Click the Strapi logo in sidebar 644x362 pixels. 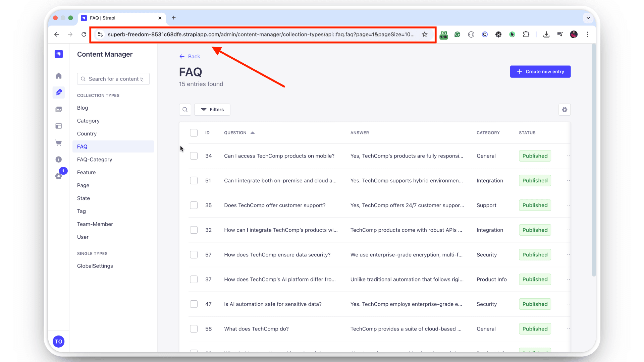[59, 54]
